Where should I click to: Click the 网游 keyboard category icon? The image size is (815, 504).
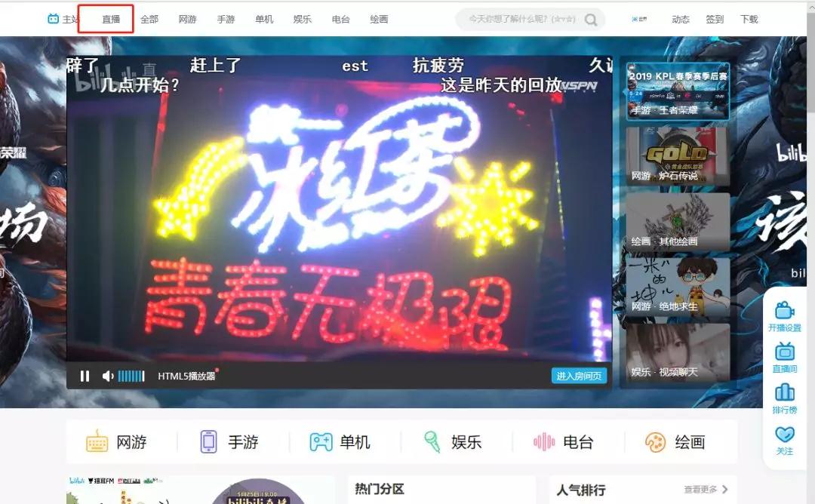97,441
